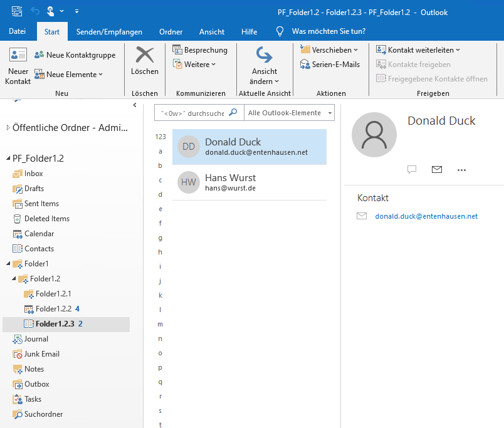Start instant message with Donald Duck
This screenshot has width=504, height=428.
pos(412,169)
